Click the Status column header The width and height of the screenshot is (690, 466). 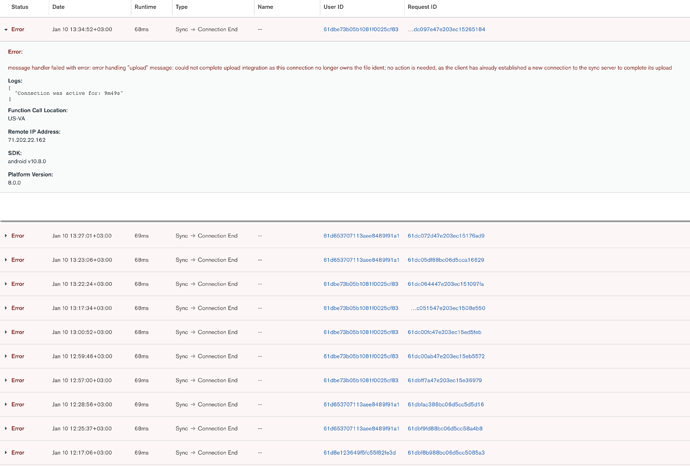(19, 7)
